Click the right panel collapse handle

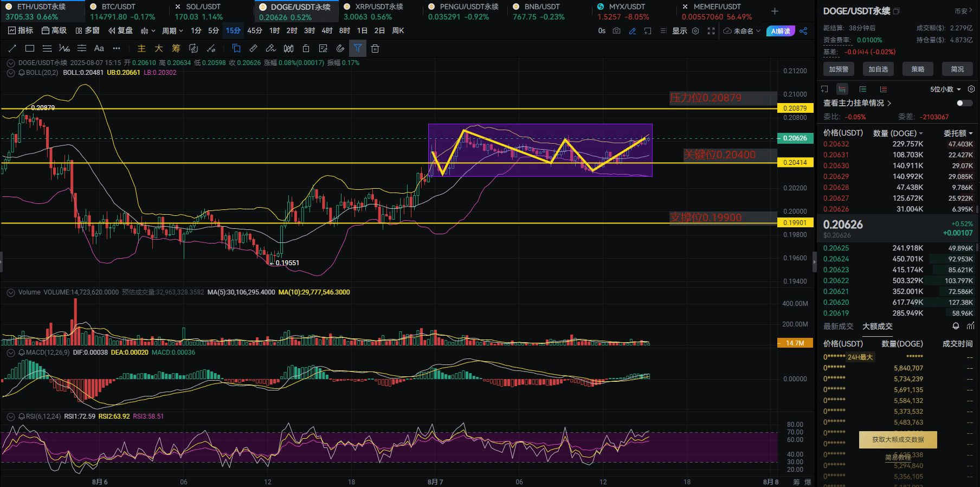click(x=814, y=262)
